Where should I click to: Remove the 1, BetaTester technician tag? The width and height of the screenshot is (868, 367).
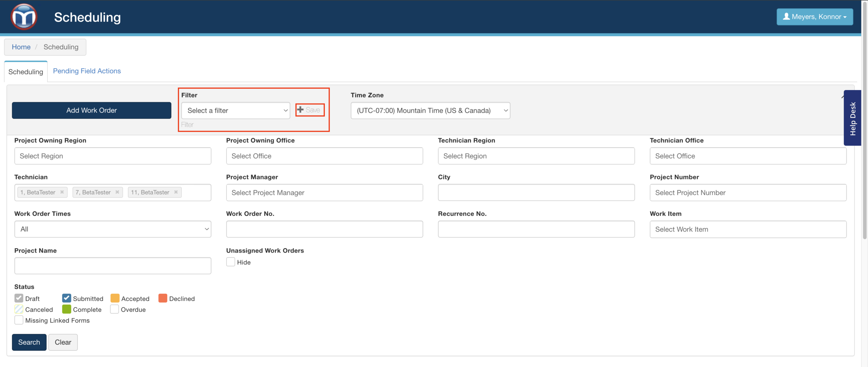click(x=62, y=192)
